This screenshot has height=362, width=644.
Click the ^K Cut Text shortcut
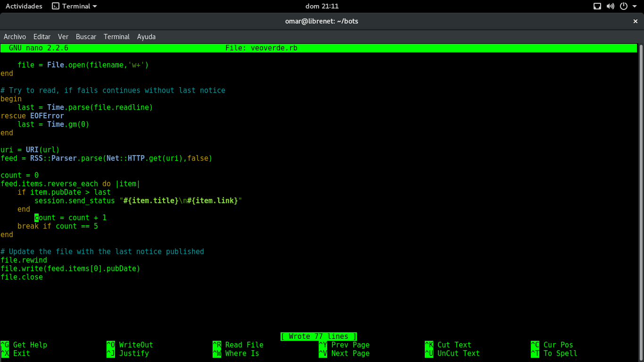(448, 345)
